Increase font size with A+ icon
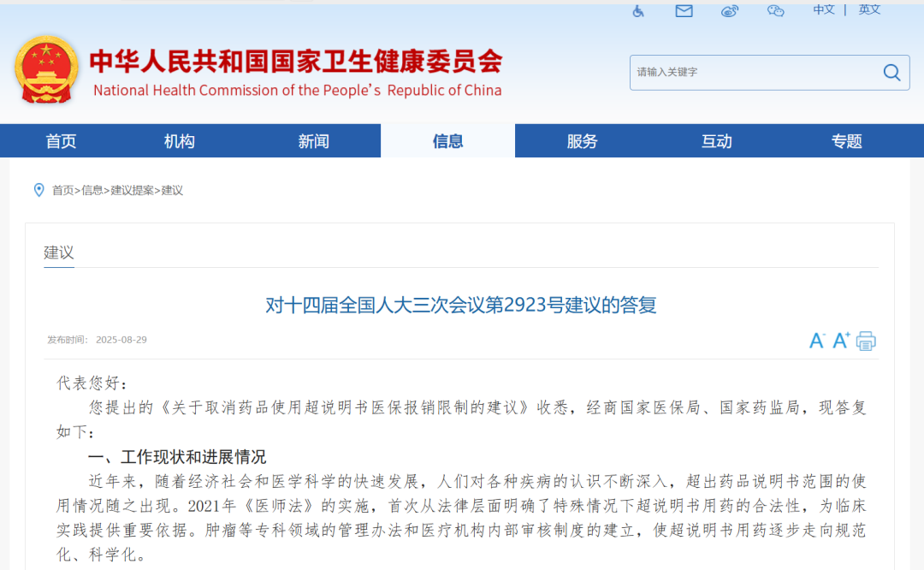Viewport: 924px width, 570px height. click(x=842, y=341)
